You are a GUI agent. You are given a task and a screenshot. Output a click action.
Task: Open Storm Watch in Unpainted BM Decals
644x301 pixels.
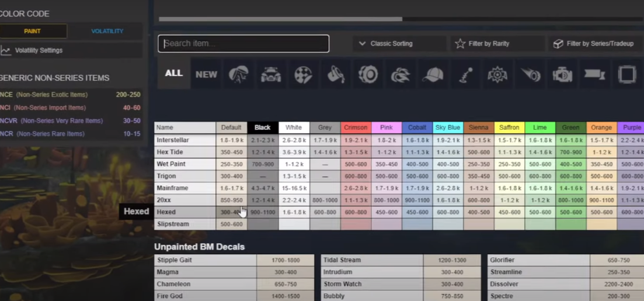point(372,284)
